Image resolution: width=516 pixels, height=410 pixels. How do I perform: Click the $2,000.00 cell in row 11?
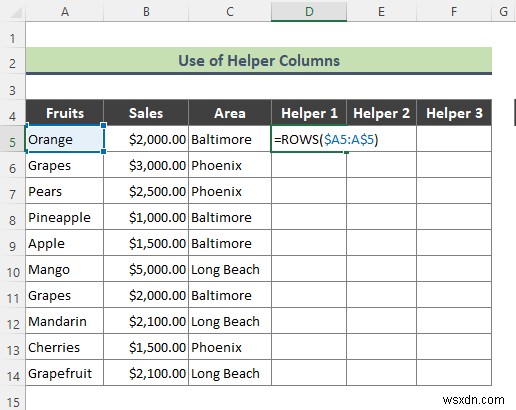[146, 295]
